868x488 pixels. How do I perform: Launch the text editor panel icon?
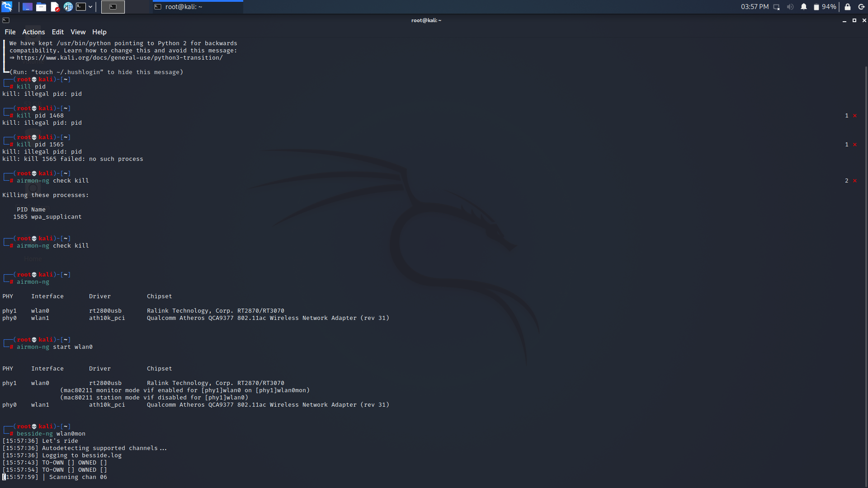55,7
